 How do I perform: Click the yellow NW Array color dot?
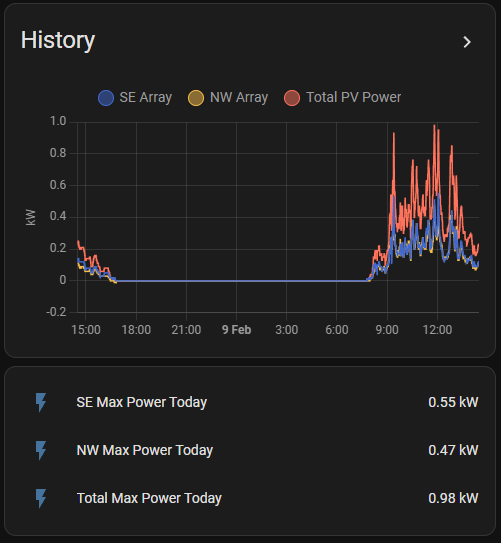196,98
